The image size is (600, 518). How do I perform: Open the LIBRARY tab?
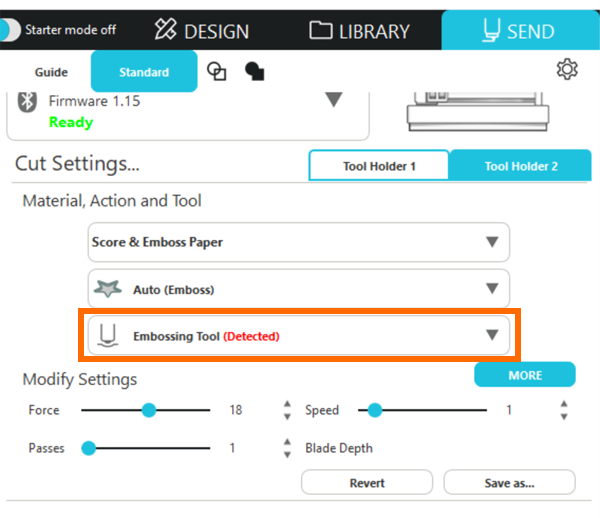(x=360, y=30)
